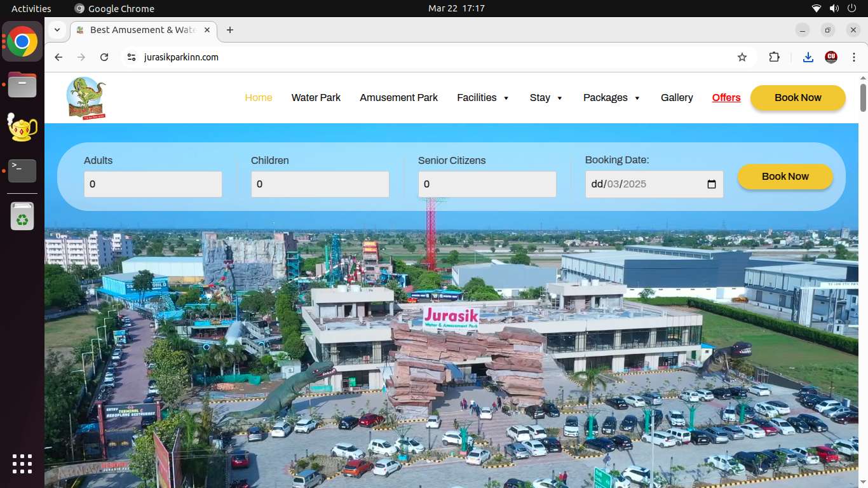868x488 pixels.
Task: Open the tab search dropdown arrow
Action: tap(57, 30)
